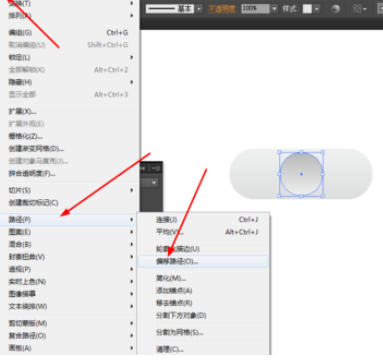Choose the 扩展(X)... command
383x364 pixels.
point(70,111)
